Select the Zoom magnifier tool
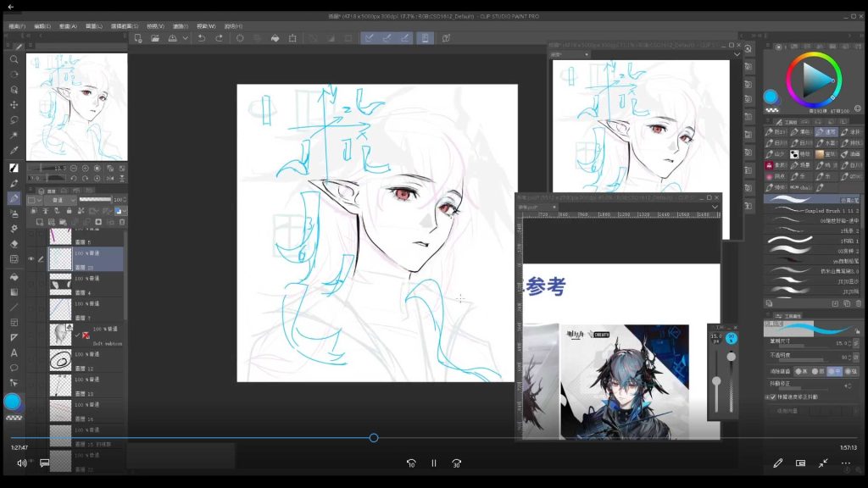This screenshot has width=868, height=488. [x=14, y=59]
